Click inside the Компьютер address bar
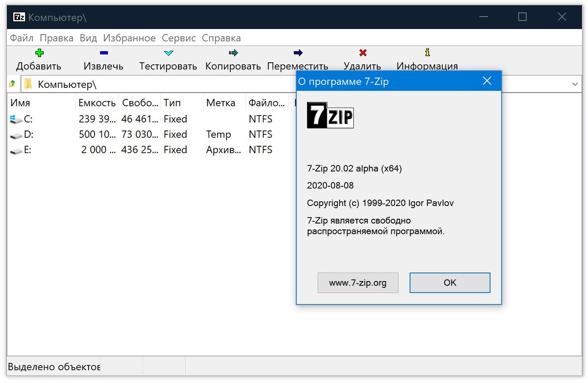The image size is (588, 383). [x=147, y=83]
